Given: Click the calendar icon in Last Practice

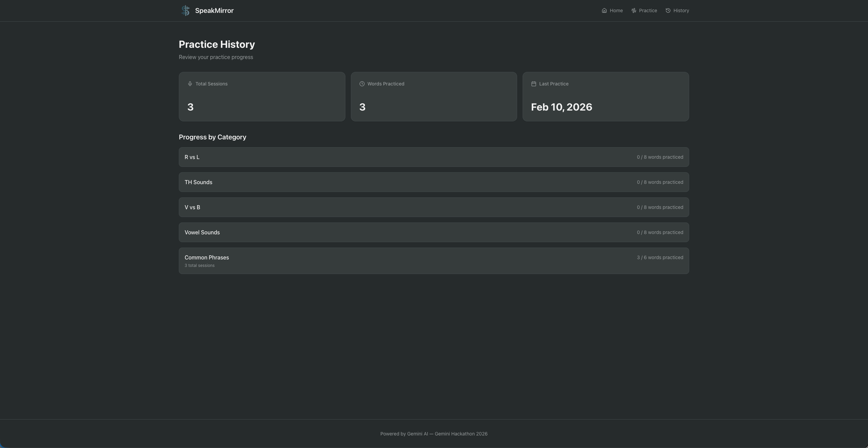Looking at the screenshot, I should pos(533,84).
